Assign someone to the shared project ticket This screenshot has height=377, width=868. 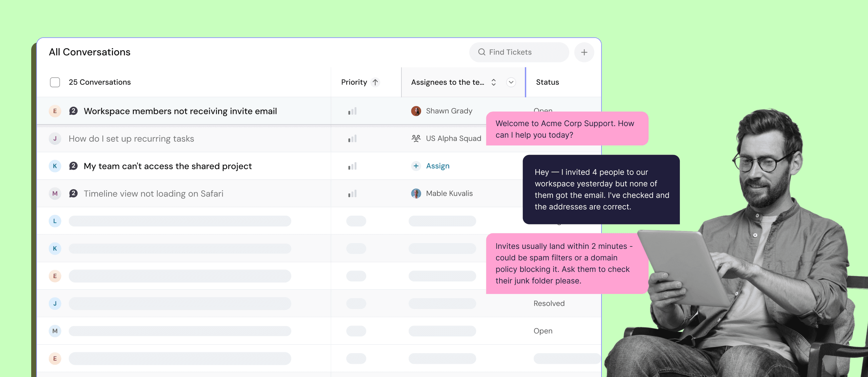437,166
